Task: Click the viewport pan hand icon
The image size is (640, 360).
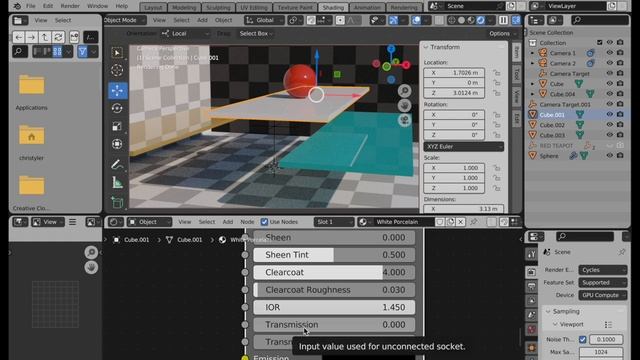Action: pos(404,106)
